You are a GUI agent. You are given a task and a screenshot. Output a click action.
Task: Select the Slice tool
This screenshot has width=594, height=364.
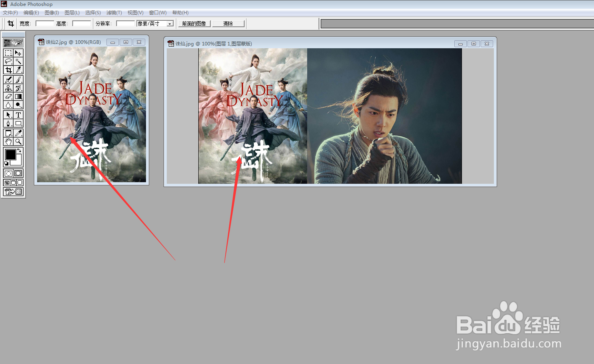point(18,70)
